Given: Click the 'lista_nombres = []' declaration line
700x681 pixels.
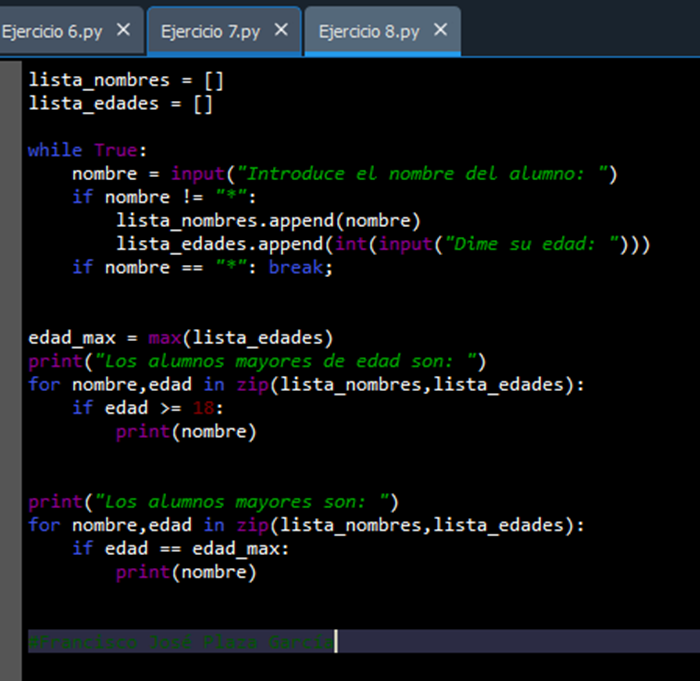Looking at the screenshot, I should [x=119, y=80].
